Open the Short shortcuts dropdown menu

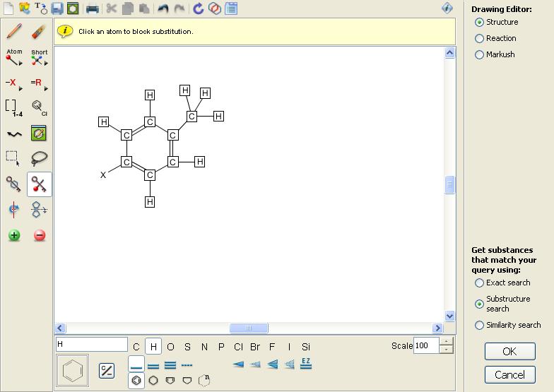[x=40, y=57]
